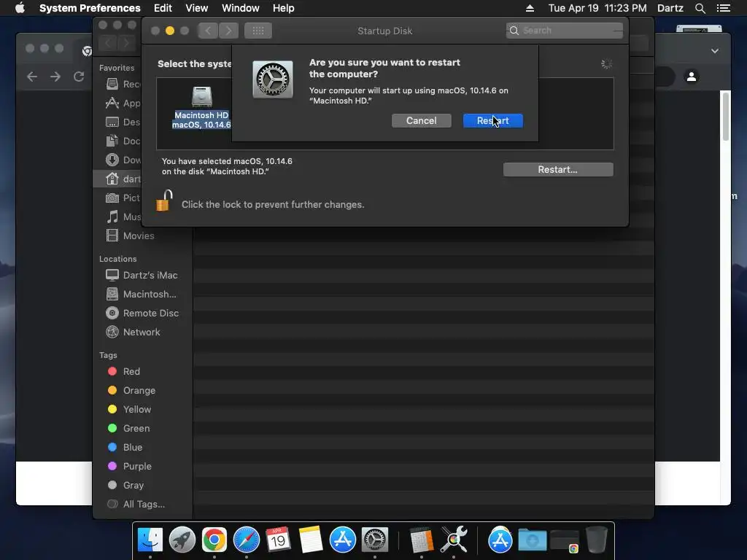Open the Help menu

pyautogui.click(x=283, y=8)
